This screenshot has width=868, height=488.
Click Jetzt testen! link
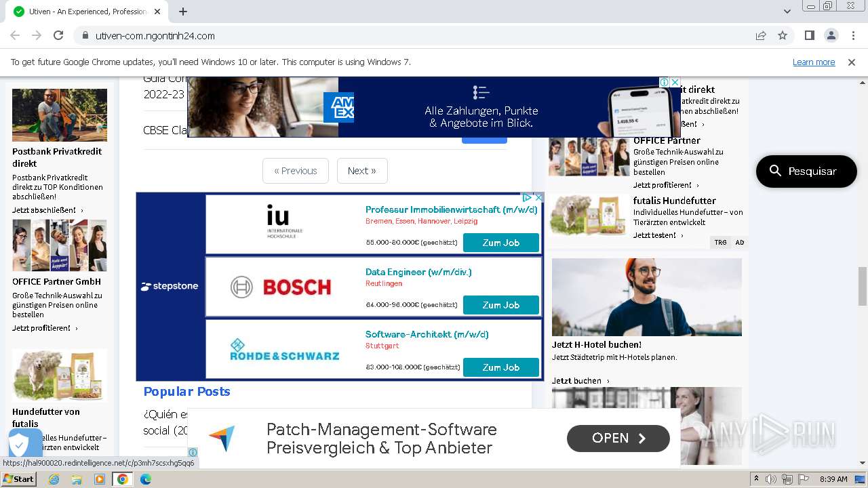[x=658, y=235]
